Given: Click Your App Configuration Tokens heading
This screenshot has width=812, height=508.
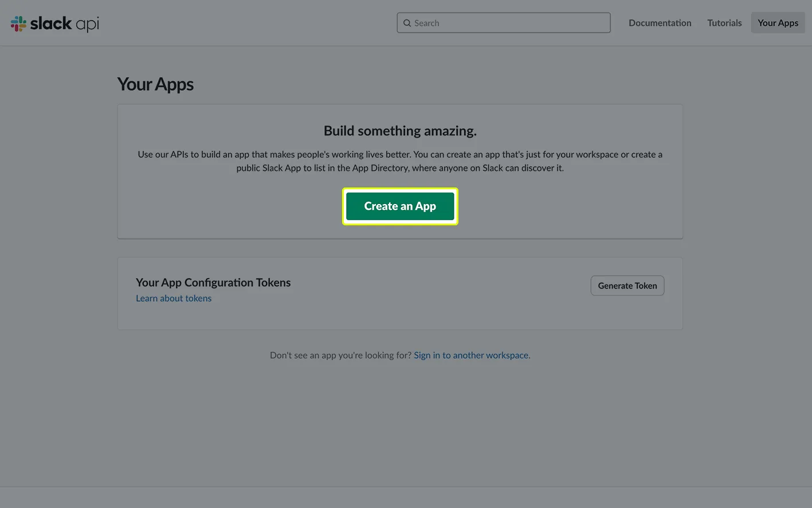Looking at the screenshot, I should [213, 283].
